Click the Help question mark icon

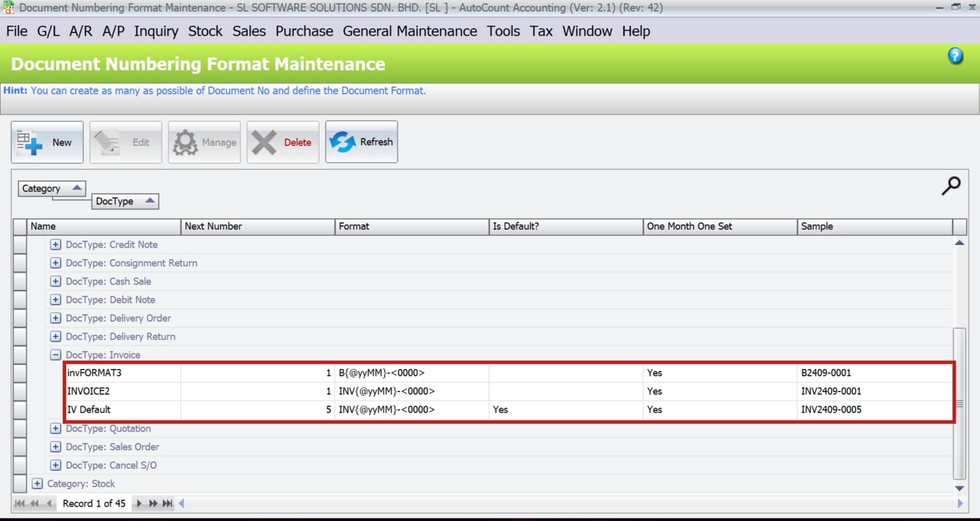pyautogui.click(x=955, y=56)
